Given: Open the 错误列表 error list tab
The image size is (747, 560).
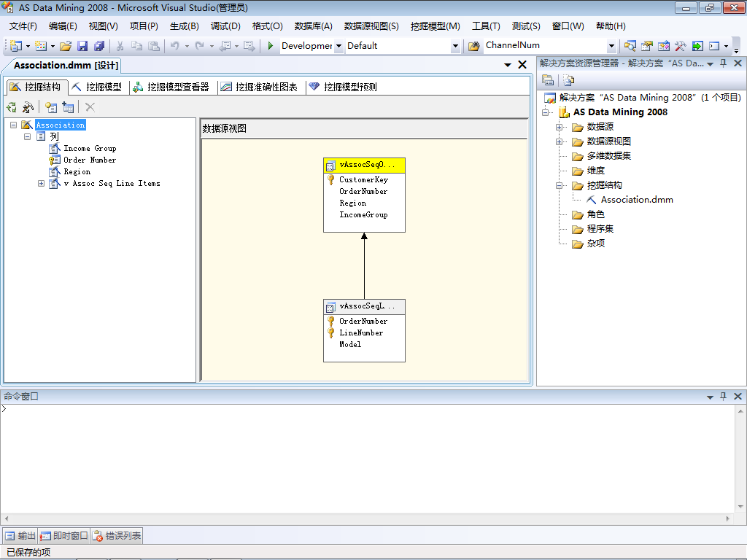Looking at the screenshot, I should tap(117, 536).
